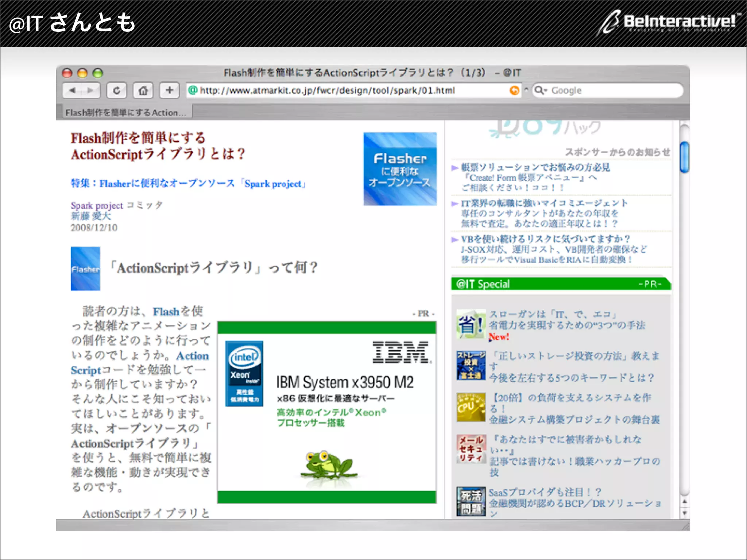This screenshot has height=560, width=747.
Task: Click the browser forward arrow button
Action: tap(90, 90)
